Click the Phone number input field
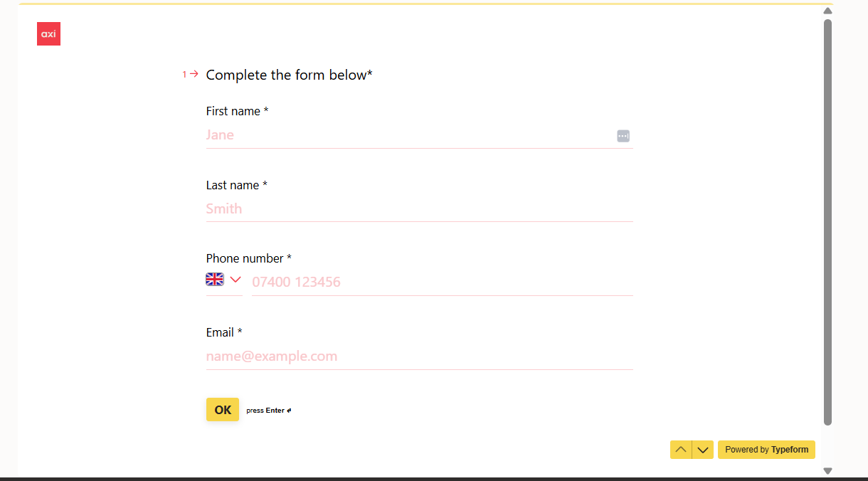The image size is (868, 481). (441, 282)
